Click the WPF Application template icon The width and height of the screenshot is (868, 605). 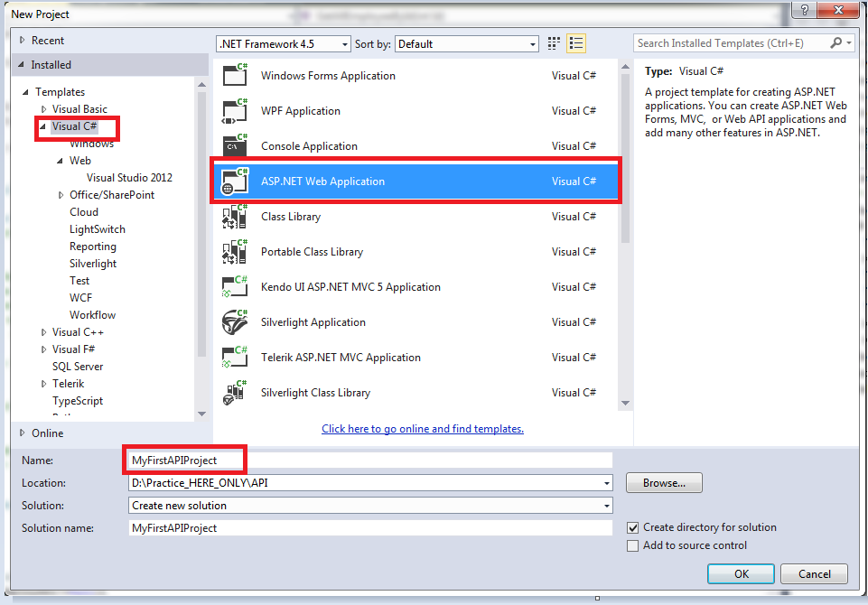tap(235, 111)
